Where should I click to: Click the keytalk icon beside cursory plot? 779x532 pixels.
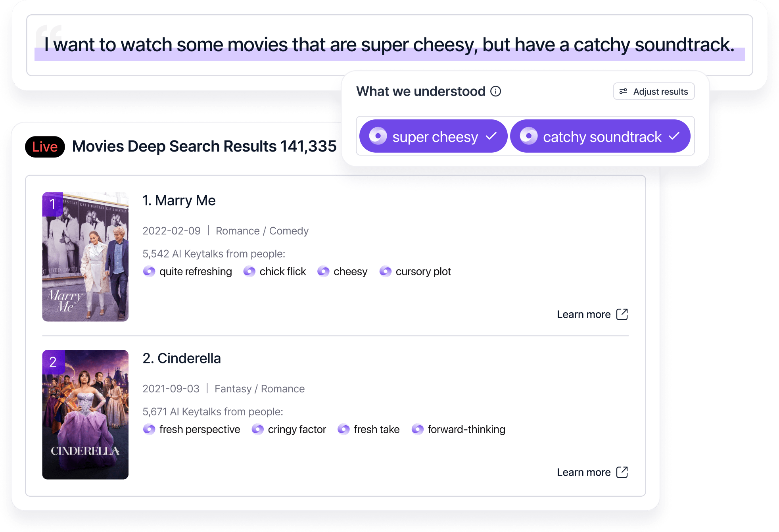point(386,271)
